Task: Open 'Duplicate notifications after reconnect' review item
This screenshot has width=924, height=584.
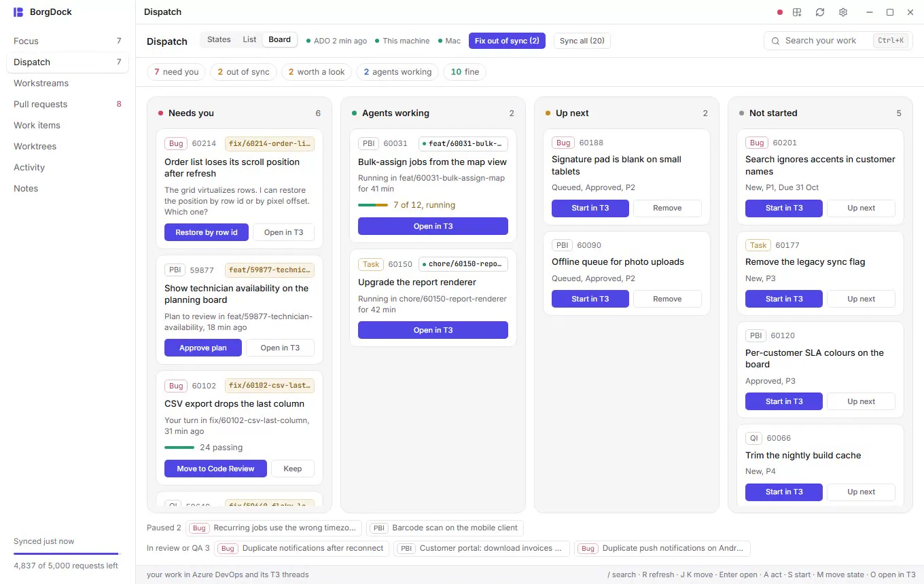Action: (302, 548)
